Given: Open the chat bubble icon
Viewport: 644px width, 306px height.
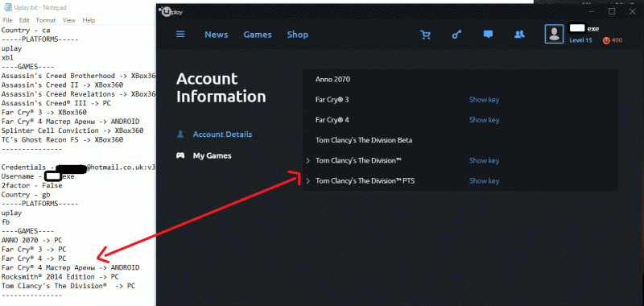Looking at the screenshot, I should (488, 35).
